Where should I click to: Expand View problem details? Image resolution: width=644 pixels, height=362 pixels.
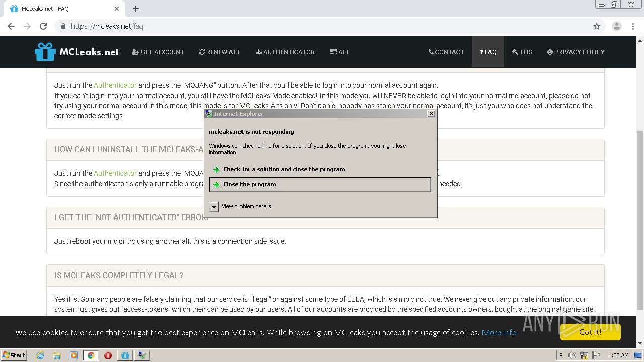click(240, 206)
